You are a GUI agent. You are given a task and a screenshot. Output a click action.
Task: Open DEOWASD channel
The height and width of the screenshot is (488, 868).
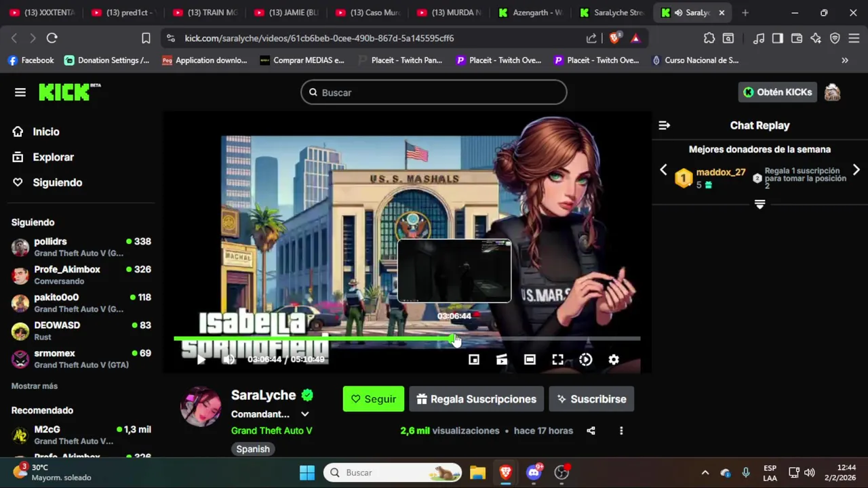coord(81,331)
